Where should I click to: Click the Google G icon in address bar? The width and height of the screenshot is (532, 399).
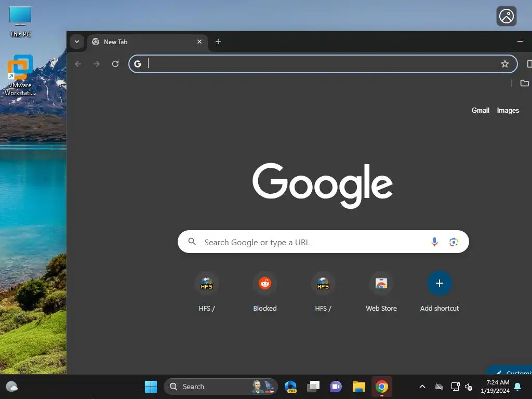tap(137, 64)
